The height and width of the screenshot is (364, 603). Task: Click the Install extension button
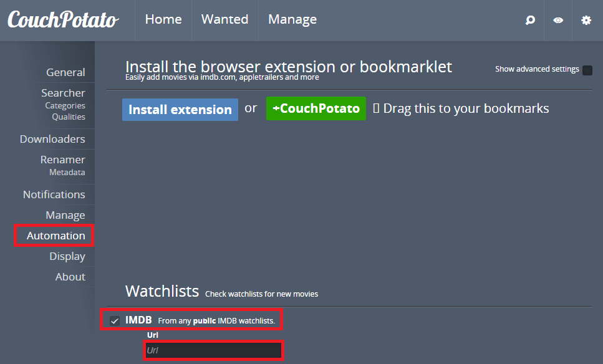pyautogui.click(x=180, y=110)
